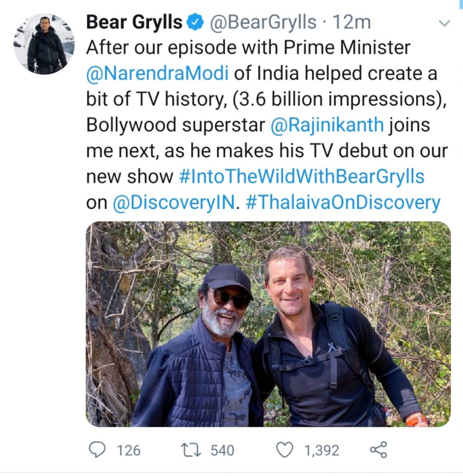This screenshot has height=476, width=463.
Task: Click the 1,392 likes count
Action: (x=321, y=450)
